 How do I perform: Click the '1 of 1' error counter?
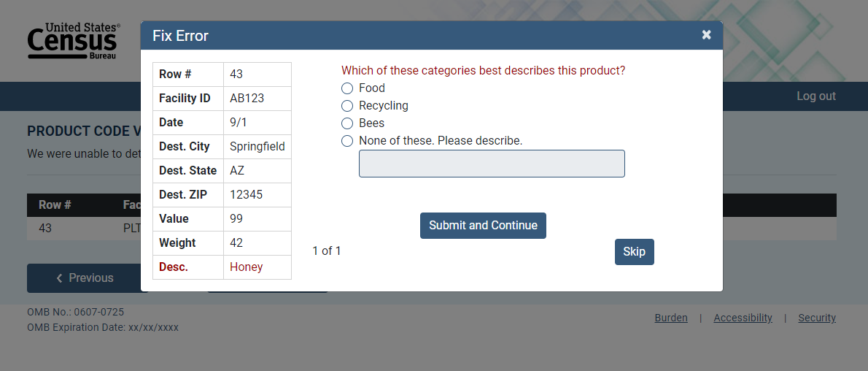pyautogui.click(x=327, y=251)
